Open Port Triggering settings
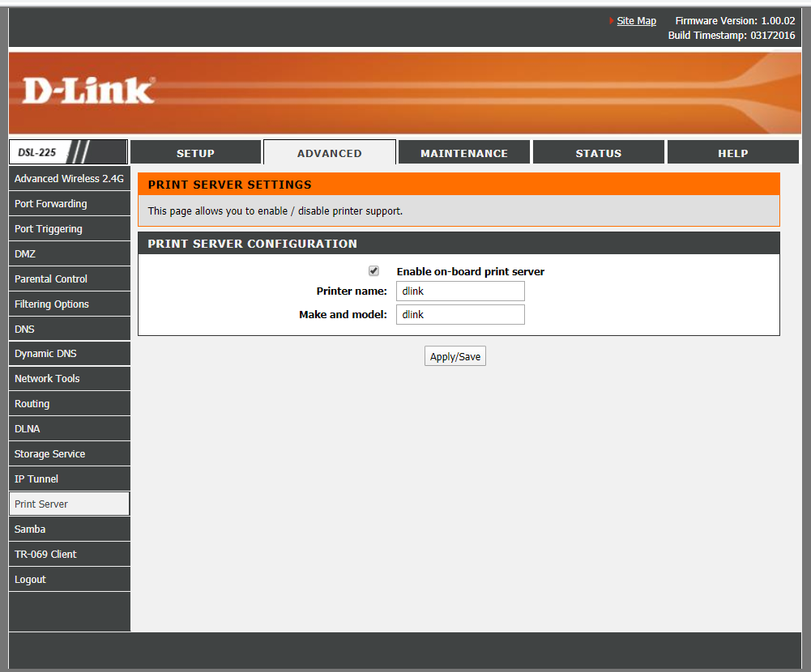811x672 pixels. (70, 228)
